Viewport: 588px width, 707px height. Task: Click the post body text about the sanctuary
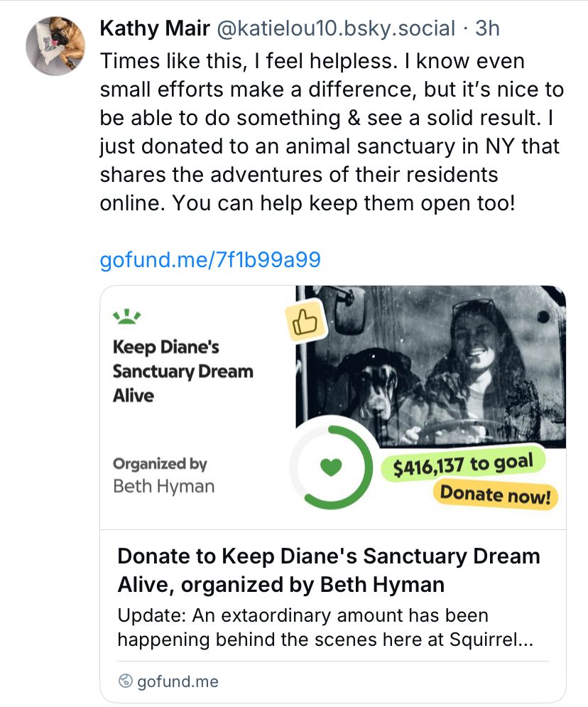point(332,131)
